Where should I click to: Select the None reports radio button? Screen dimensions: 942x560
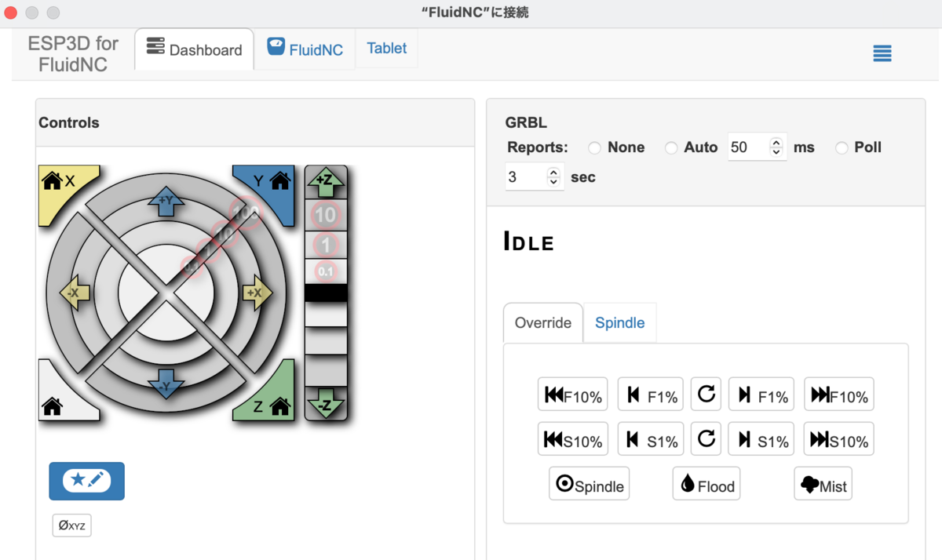[594, 147]
